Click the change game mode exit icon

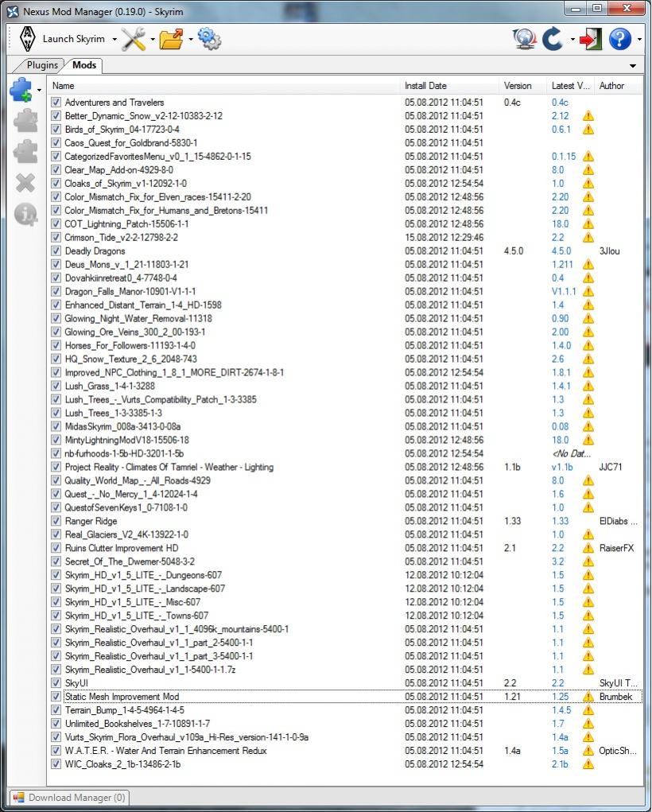(591, 39)
